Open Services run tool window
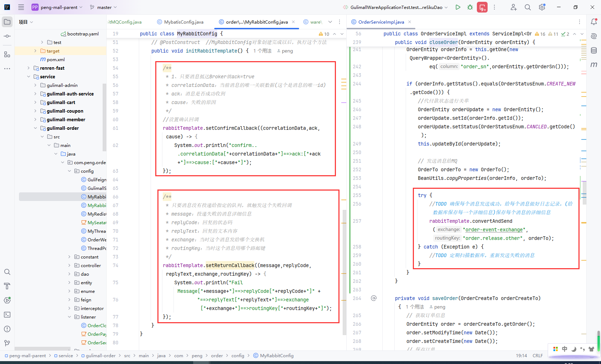 click(7, 300)
